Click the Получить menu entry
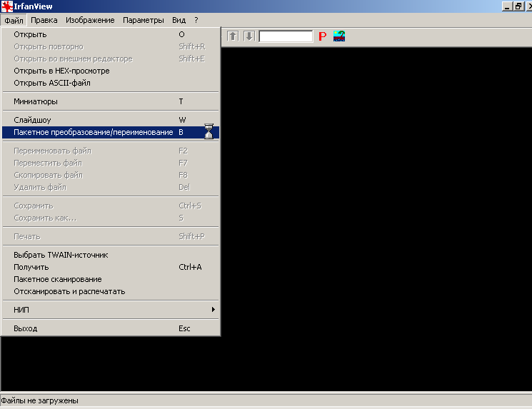Image resolution: width=532 pixels, height=409 pixels. click(111, 267)
